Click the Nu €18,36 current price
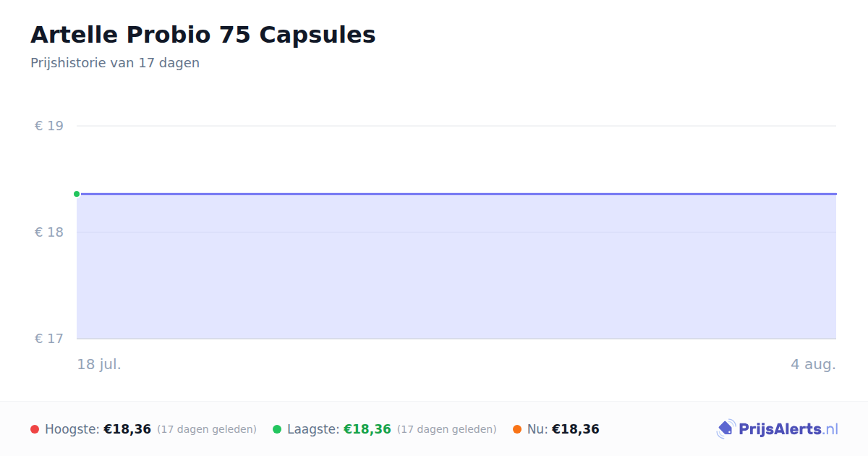This screenshot has width=868, height=456. click(576, 429)
